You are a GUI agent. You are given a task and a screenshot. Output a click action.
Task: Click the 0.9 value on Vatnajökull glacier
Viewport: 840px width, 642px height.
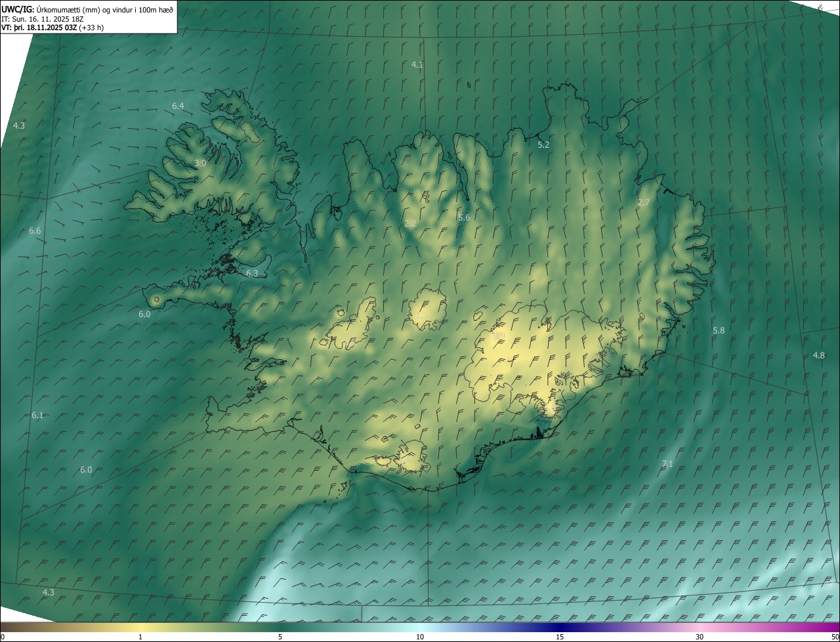(x=499, y=335)
